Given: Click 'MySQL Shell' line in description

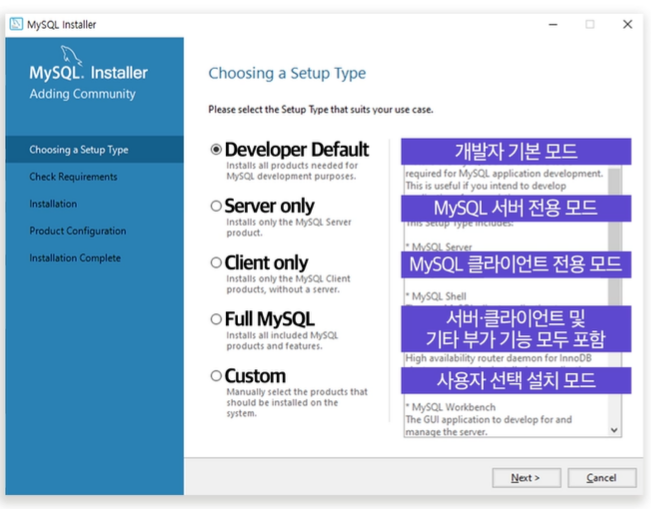Looking at the screenshot, I should click(x=436, y=296).
